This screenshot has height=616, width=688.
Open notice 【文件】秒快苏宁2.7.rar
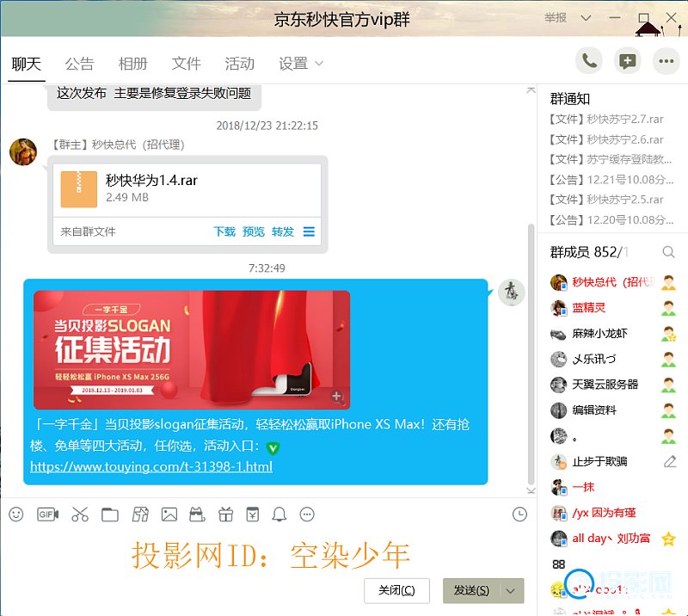pos(606,119)
